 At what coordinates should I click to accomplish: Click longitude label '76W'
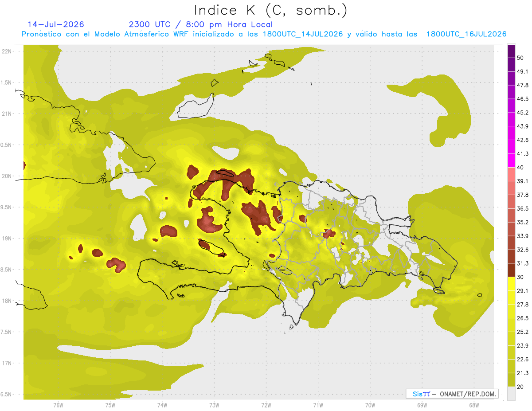tap(58, 405)
